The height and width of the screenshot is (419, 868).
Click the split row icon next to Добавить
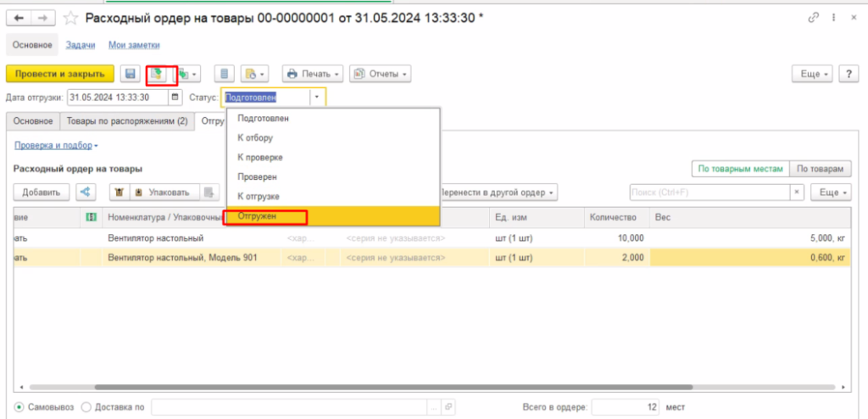pos(86,193)
